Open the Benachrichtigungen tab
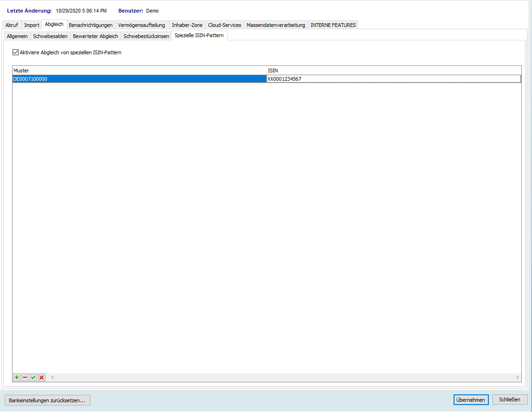532x412 pixels. pos(91,25)
